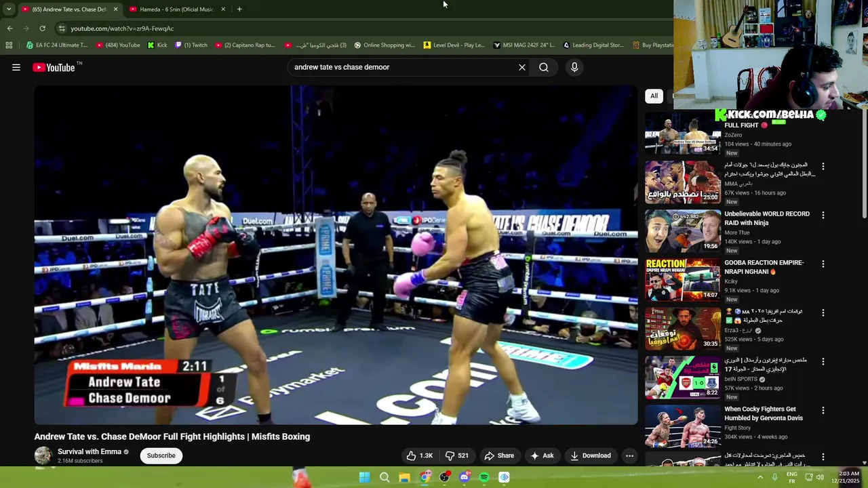This screenshot has width=868, height=488.
Task: Dislike the video with thumbs down
Action: point(456,455)
